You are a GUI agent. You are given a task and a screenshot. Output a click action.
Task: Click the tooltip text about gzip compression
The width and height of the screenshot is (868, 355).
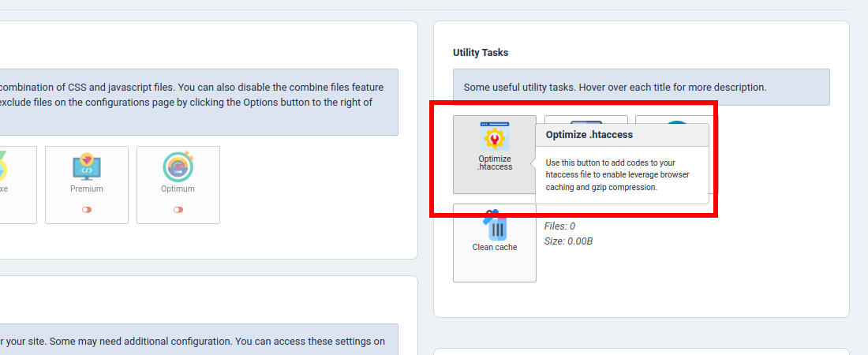617,175
